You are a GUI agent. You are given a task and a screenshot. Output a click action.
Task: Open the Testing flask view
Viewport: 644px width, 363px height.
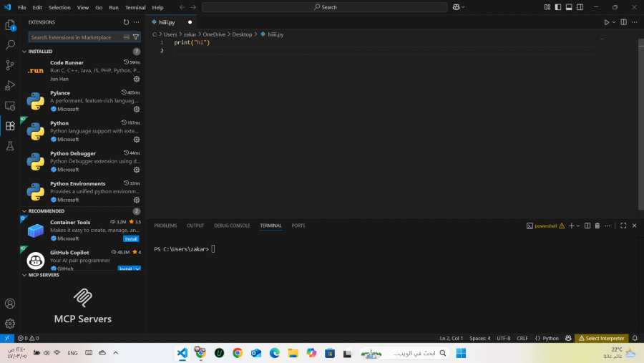[10, 146]
